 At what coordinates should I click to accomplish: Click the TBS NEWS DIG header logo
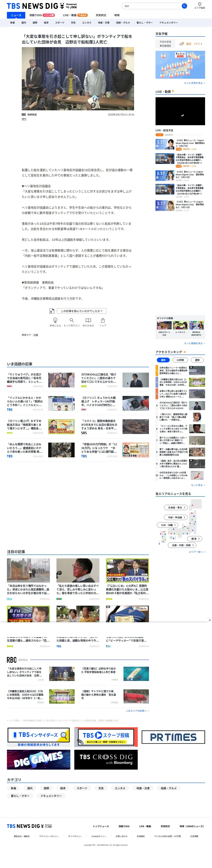pos(42,6)
